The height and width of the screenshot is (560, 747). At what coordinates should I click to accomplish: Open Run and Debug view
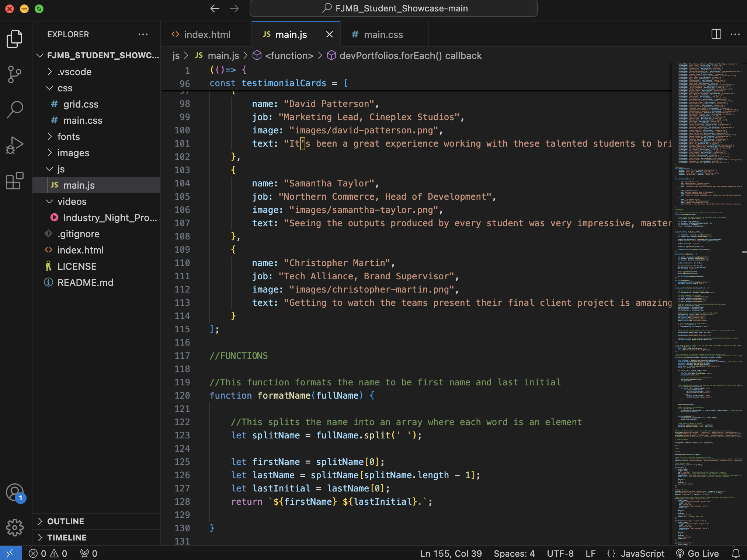(15, 145)
